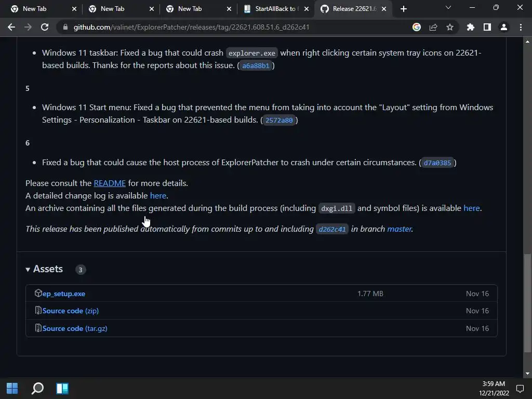
Task: Download Source code (zip)
Action: (71, 311)
